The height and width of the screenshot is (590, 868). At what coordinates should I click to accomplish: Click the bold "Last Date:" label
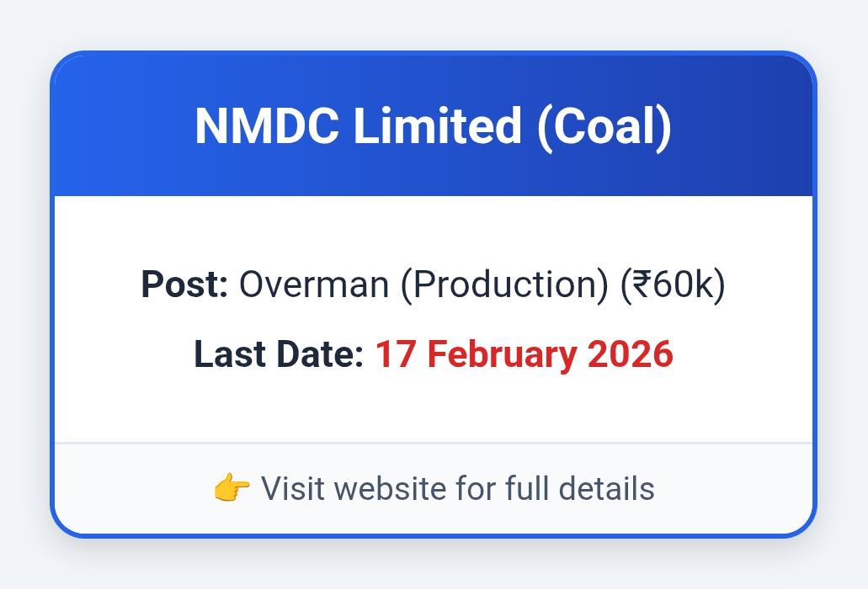(x=279, y=353)
